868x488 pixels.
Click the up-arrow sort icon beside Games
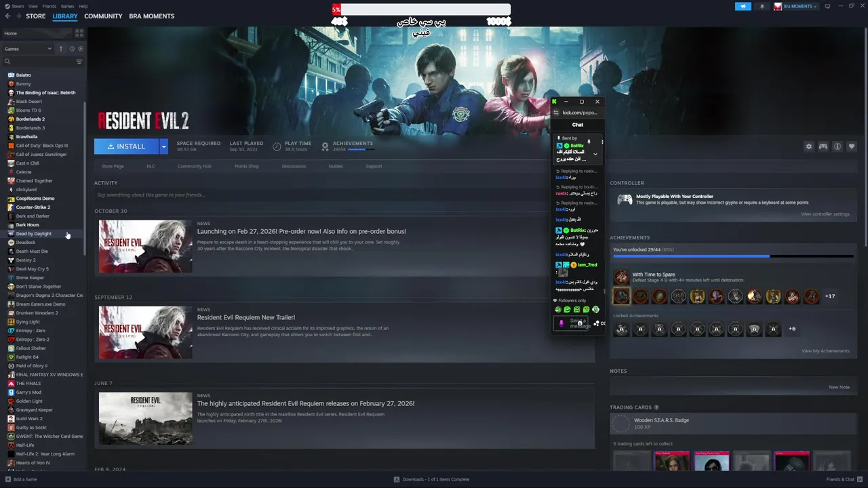[60, 49]
